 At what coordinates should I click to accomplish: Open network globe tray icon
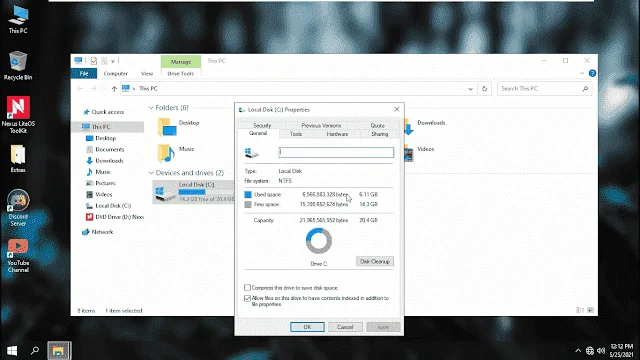589,351
